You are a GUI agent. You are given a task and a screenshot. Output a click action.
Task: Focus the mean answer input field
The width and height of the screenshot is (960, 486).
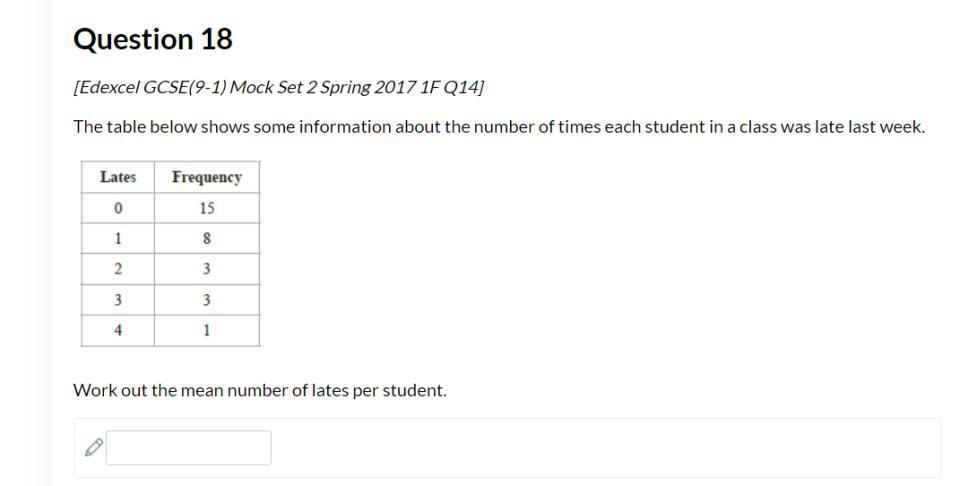[188, 448]
